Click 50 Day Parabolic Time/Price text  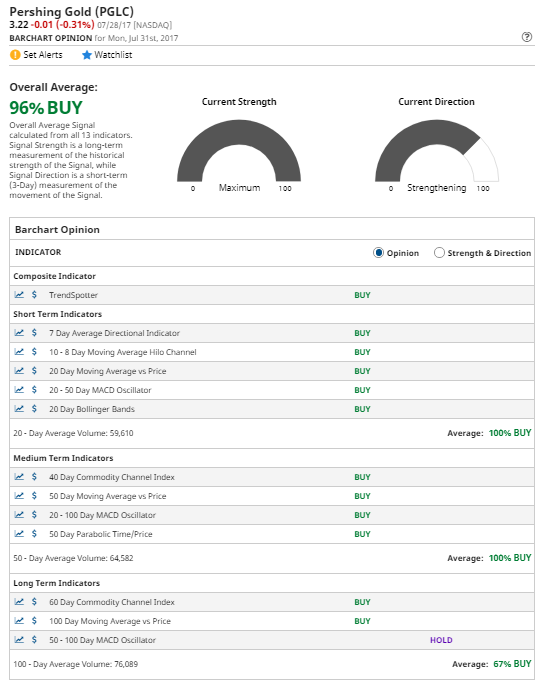[101, 534]
